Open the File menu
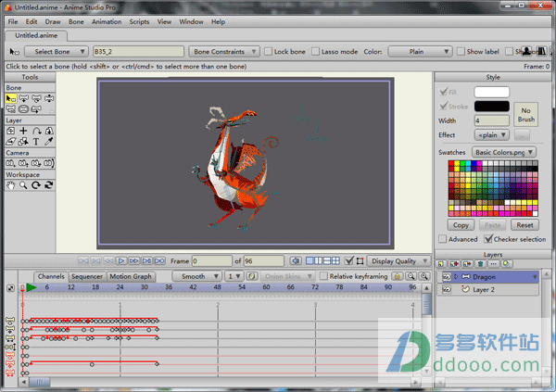This screenshot has width=556, height=392. tap(13, 21)
